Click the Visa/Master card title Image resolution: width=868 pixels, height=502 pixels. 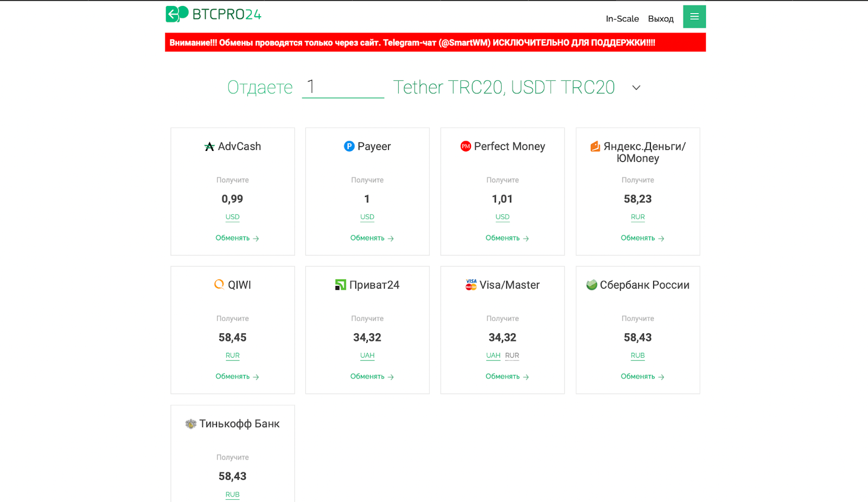pos(509,285)
